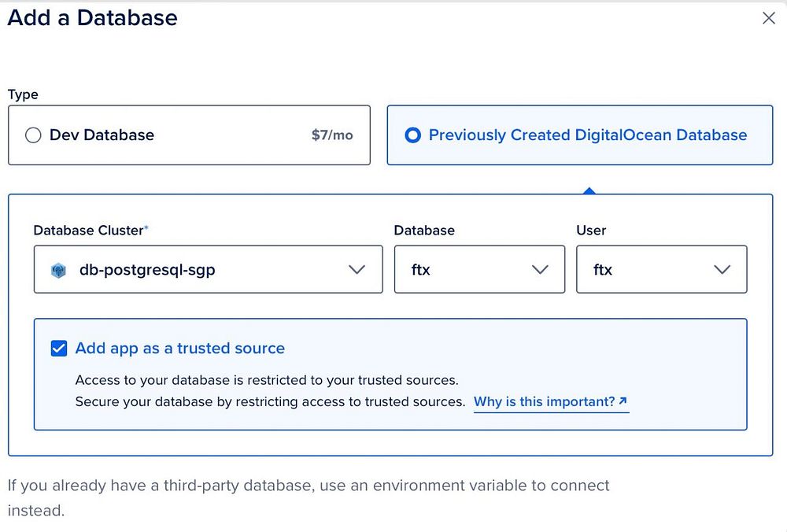Screen dimensions: 787x532
Task: Click the 'Add a Database' heading
Action: tap(93, 18)
